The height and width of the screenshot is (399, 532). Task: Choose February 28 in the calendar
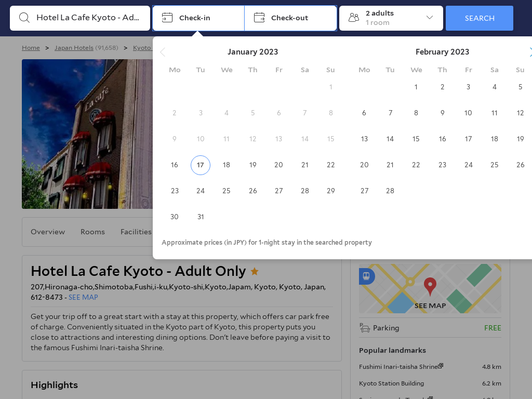coord(390,191)
